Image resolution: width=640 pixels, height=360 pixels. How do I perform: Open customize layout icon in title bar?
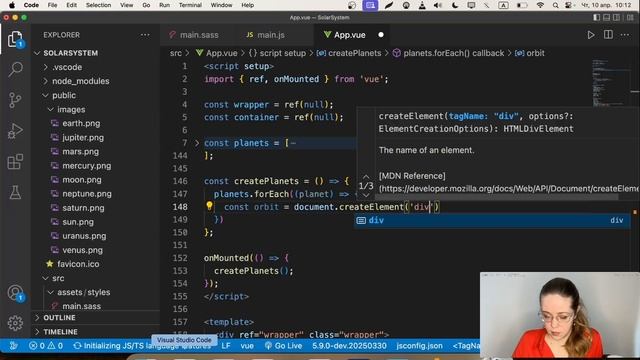[x=630, y=18]
